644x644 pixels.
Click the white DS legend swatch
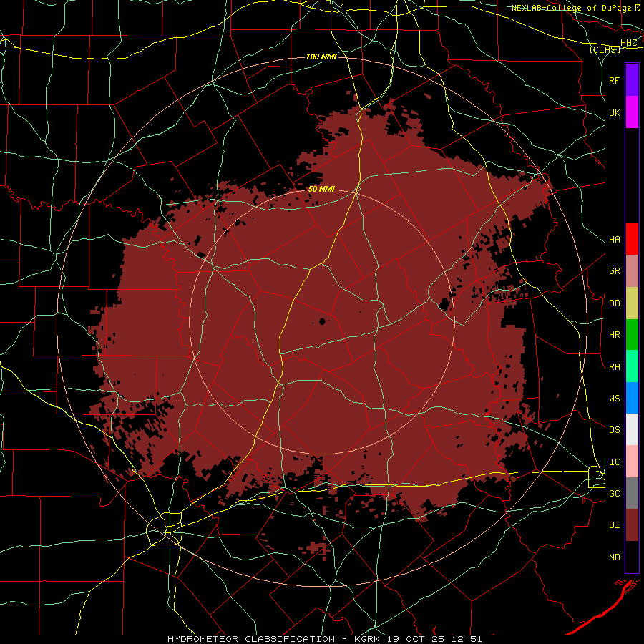(632, 429)
